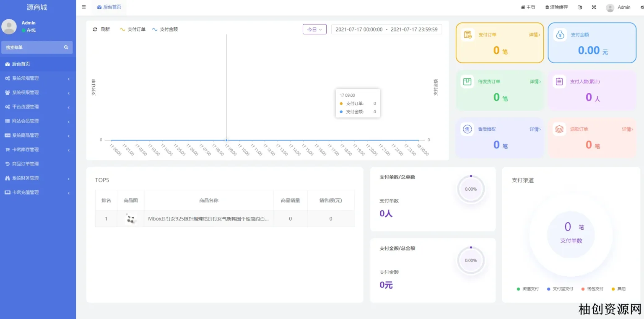644x319 pixels.
Task: Click the fullscreen icon in top bar
Action: coord(594,8)
